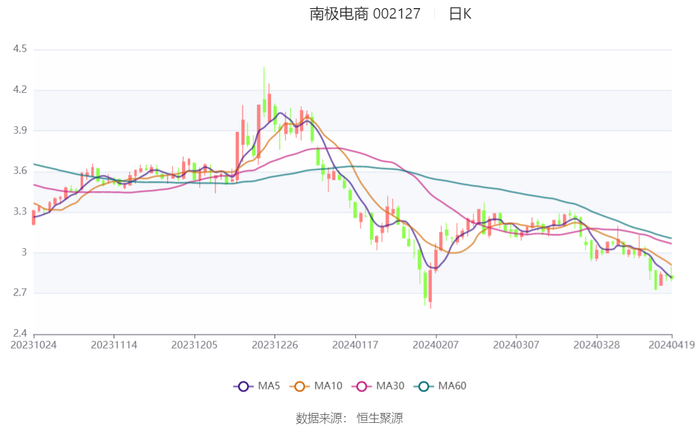700x426 pixels.
Task: Pick the 20231226 date on the x-axis
Action: [x=275, y=344]
